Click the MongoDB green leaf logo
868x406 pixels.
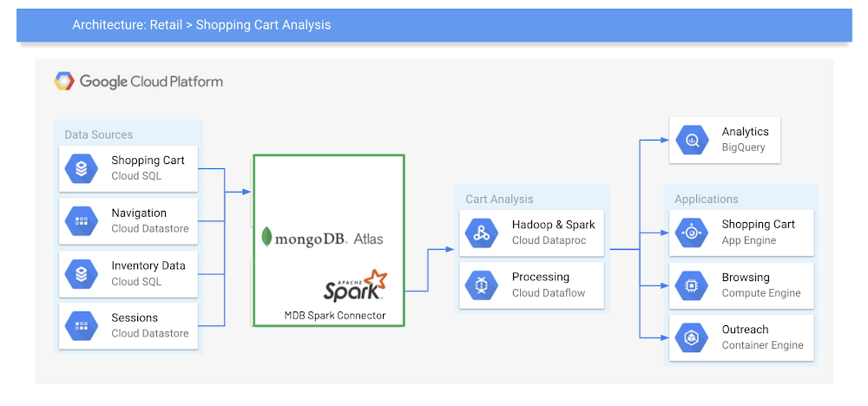click(x=266, y=238)
